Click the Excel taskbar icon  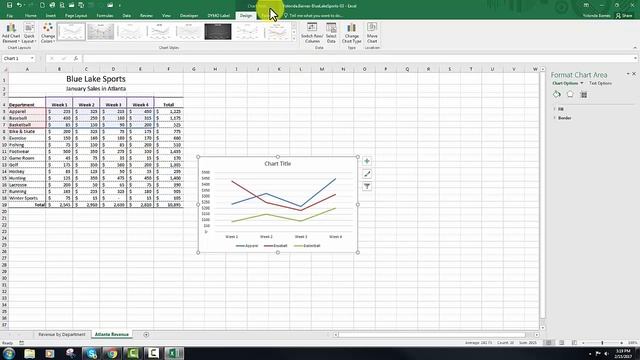[x=174, y=353]
